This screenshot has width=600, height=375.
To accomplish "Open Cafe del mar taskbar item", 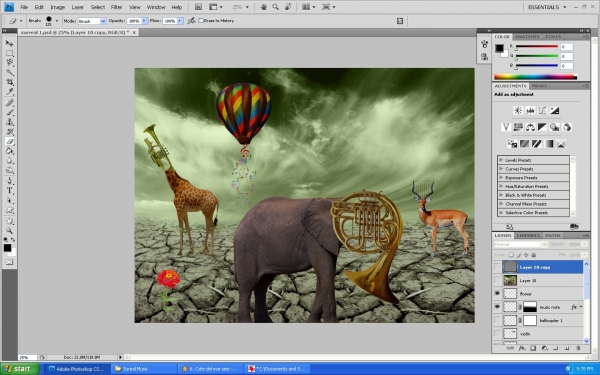I will pos(210,369).
